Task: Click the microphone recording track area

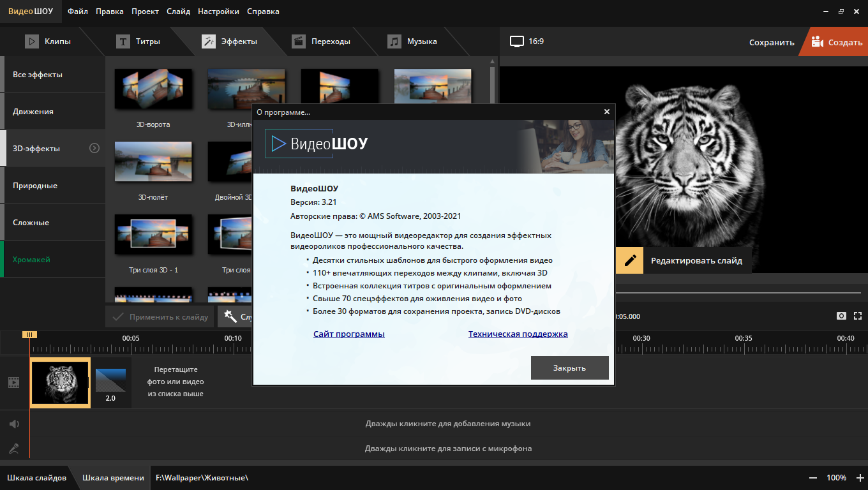Action: 448,449
